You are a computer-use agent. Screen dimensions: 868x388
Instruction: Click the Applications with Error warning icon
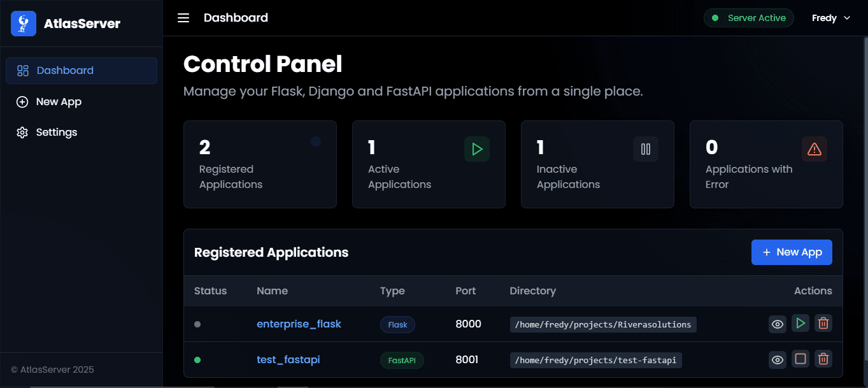(x=814, y=149)
